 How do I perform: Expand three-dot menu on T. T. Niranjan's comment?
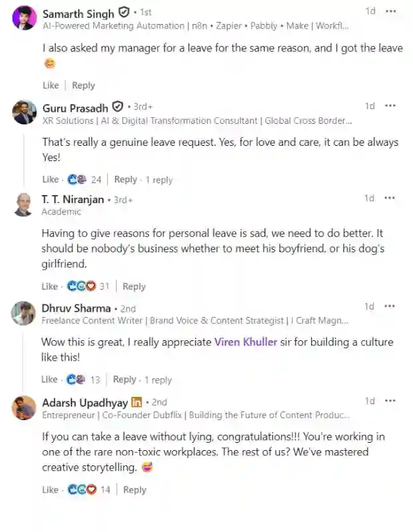click(391, 198)
